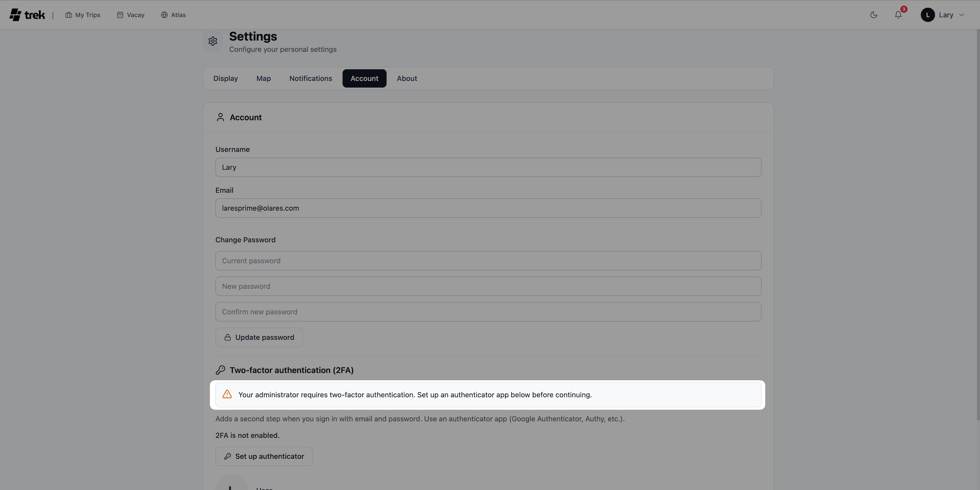Select the My Trips briefcase icon
The image size is (980, 490).
(x=69, y=15)
